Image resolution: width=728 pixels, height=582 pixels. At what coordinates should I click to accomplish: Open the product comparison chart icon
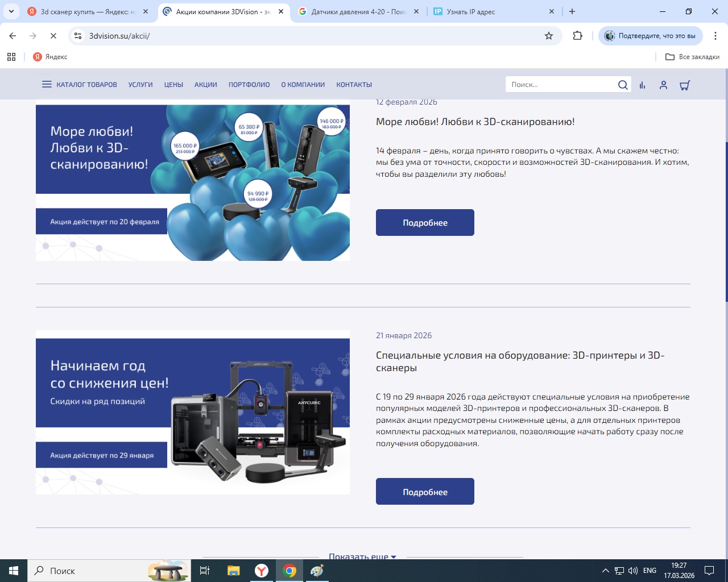642,85
